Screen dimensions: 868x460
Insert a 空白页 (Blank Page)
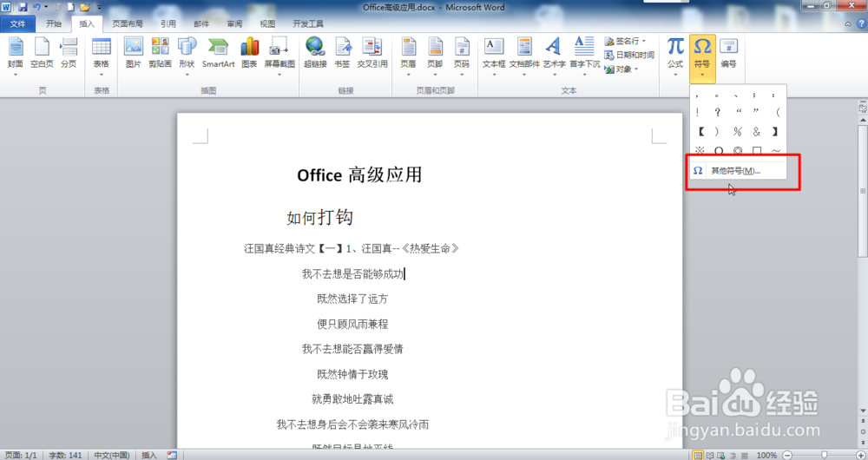pos(42,54)
